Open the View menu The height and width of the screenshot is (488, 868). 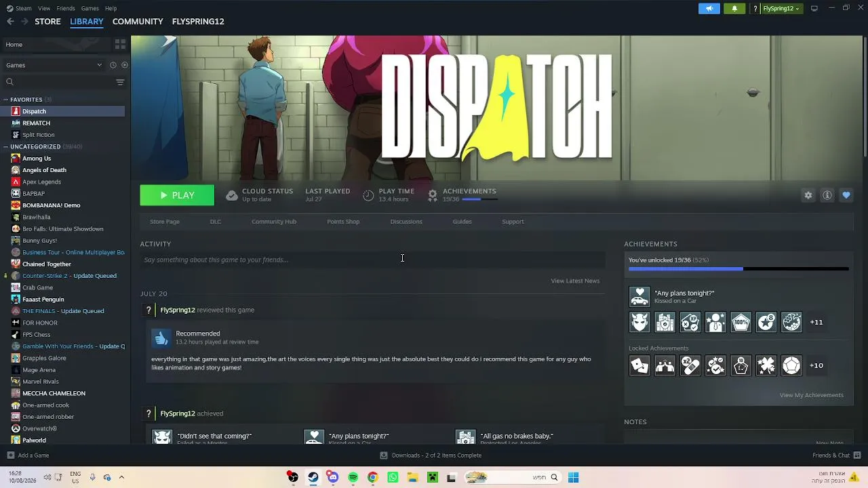coord(44,8)
